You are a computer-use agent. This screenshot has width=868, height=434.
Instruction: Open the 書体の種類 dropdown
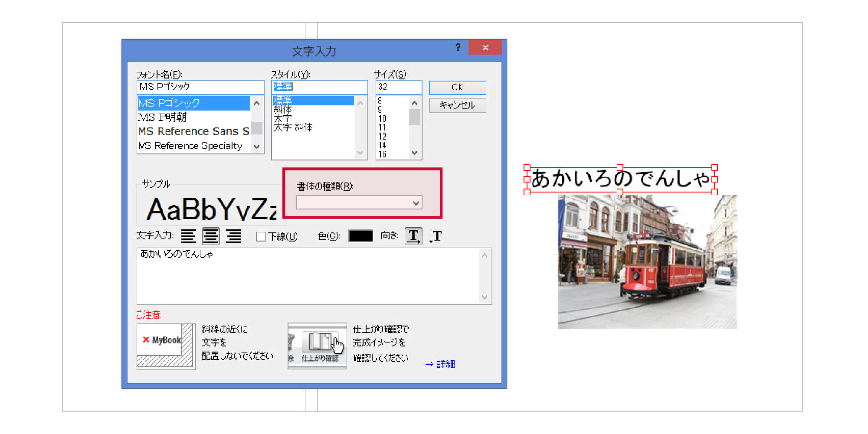359,202
